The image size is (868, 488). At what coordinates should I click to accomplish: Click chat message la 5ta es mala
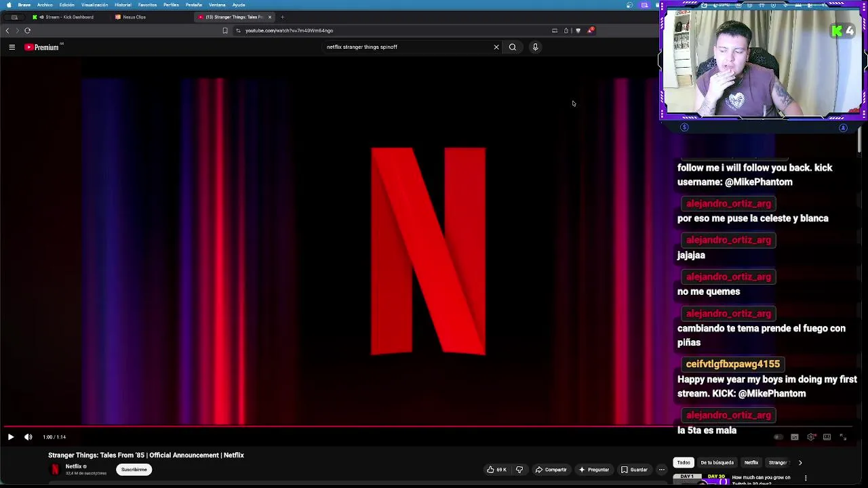[707, 430]
